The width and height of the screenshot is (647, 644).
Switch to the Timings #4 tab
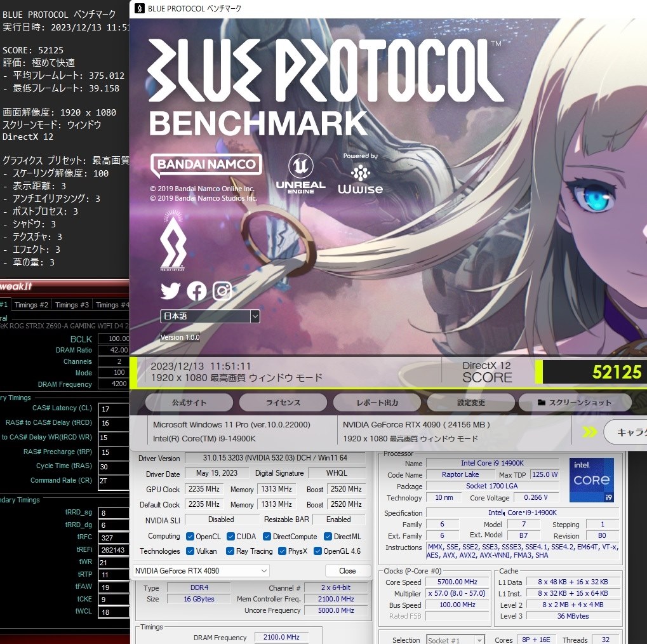pyautogui.click(x=111, y=305)
